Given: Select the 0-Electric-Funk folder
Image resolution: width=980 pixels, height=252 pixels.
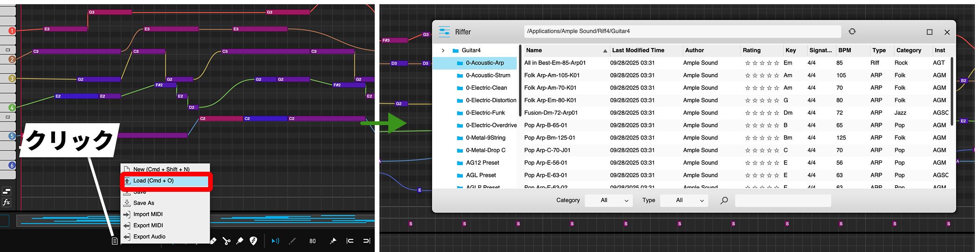Looking at the screenshot, I should [475, 113].
